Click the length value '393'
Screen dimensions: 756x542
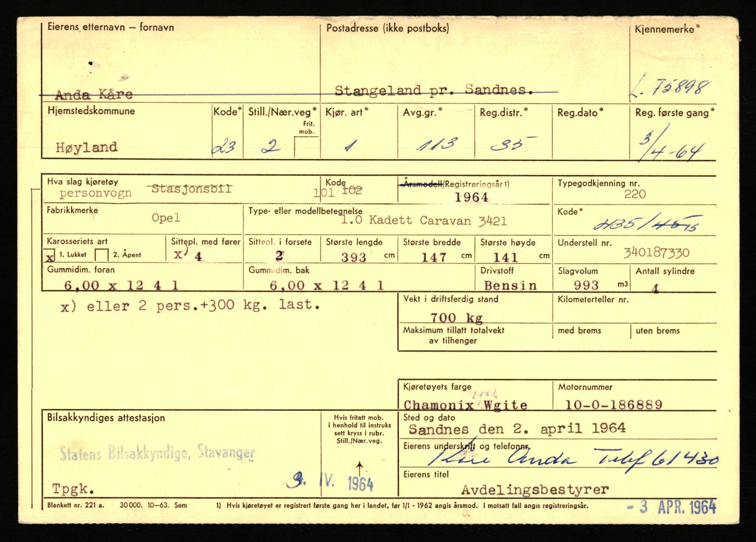coord(354,257)
